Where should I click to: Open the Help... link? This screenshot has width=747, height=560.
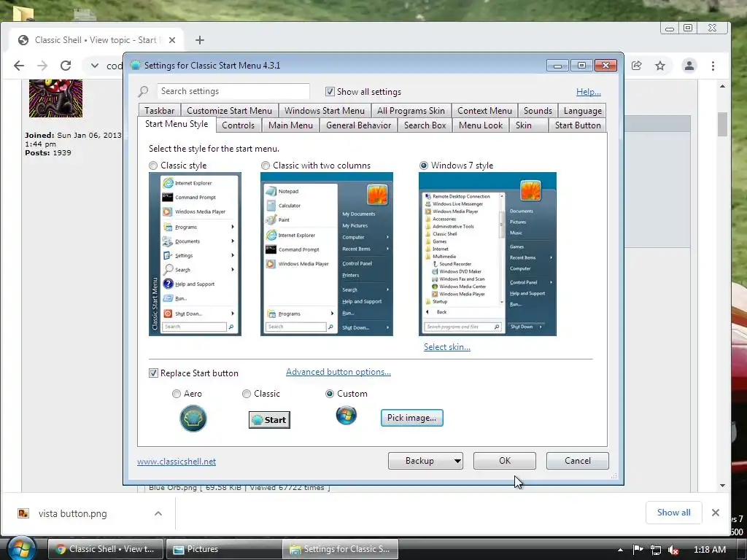(589, 92)
